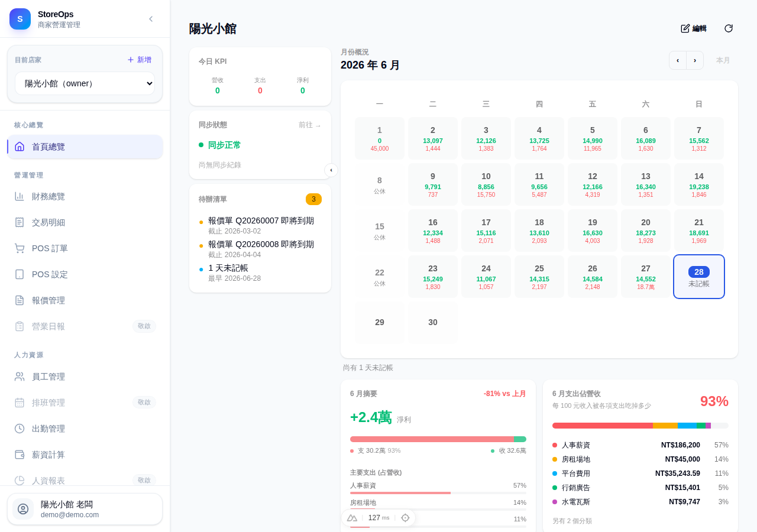Click the 人資報表 pie chart icon
This screenshot has width=757, height=532.
[20, 481]
